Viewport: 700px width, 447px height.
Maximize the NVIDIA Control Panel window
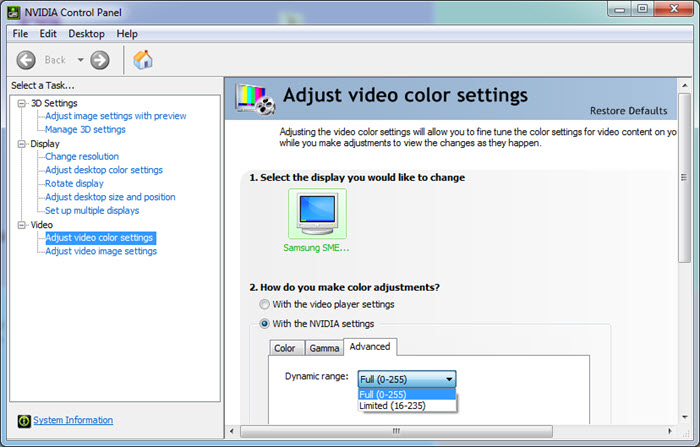click(642, 9)
